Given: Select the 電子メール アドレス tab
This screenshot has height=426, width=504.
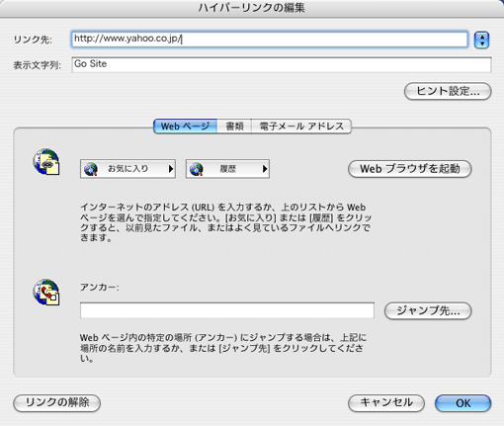Looking at the screenshot, I should point(301,127).
